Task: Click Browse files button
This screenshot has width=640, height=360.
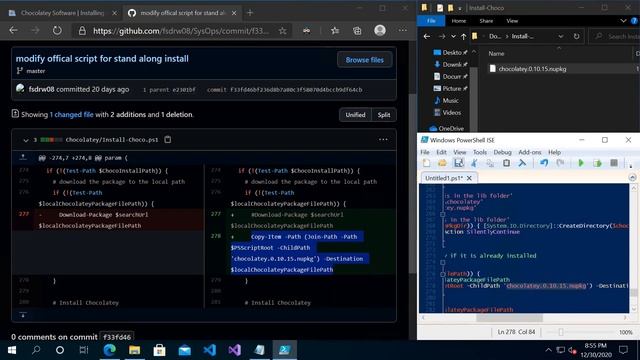Action: click(x=364, y=60)
